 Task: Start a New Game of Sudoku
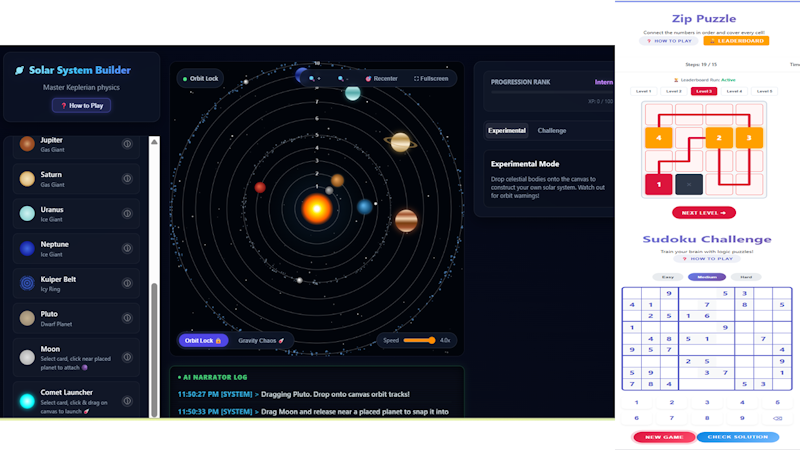[x=664, y=437]
